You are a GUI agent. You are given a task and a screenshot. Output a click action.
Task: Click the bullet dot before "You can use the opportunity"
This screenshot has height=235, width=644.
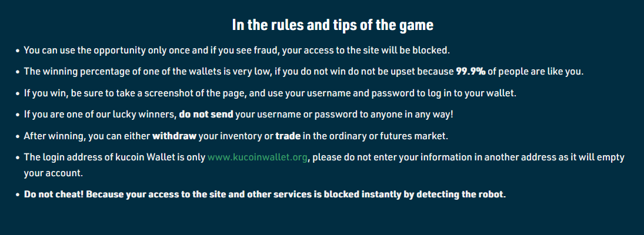[x=18, y=51]
